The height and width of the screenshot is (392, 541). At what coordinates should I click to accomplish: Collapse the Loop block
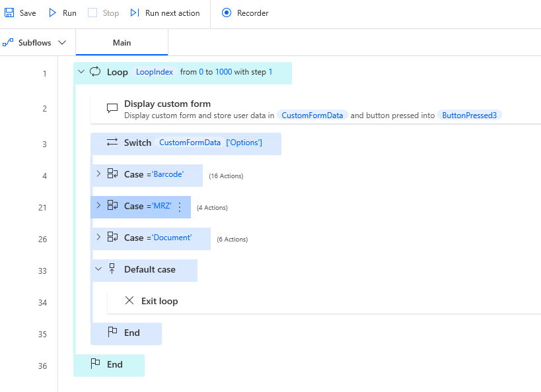click(x=81, y=72)
